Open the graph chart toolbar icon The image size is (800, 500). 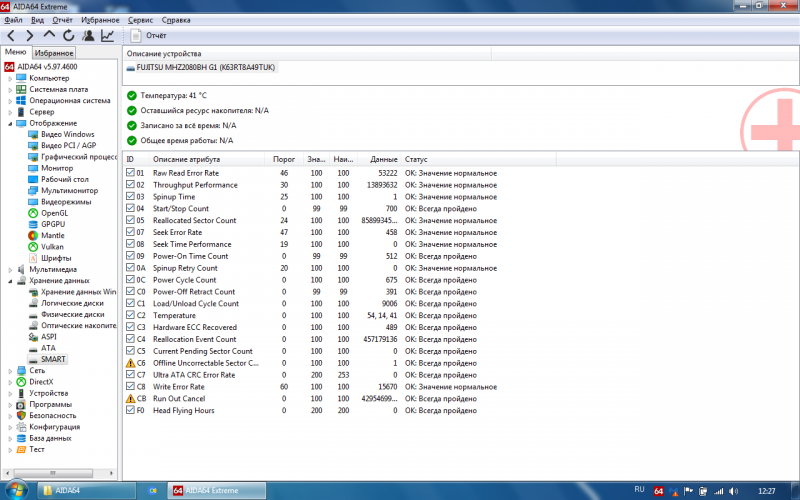[x=107, y=36]
